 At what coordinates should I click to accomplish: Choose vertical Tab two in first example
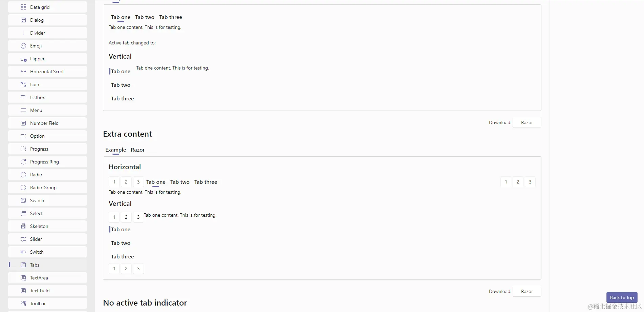tap(121, 85)
